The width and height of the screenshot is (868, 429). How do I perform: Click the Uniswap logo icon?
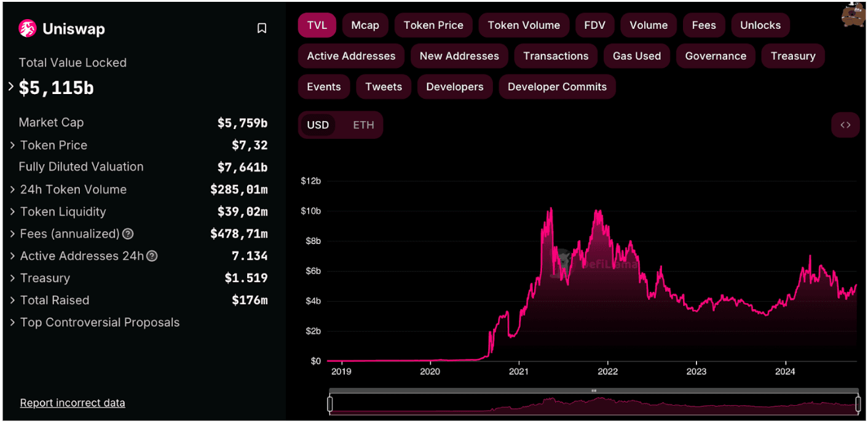(28, 29)
